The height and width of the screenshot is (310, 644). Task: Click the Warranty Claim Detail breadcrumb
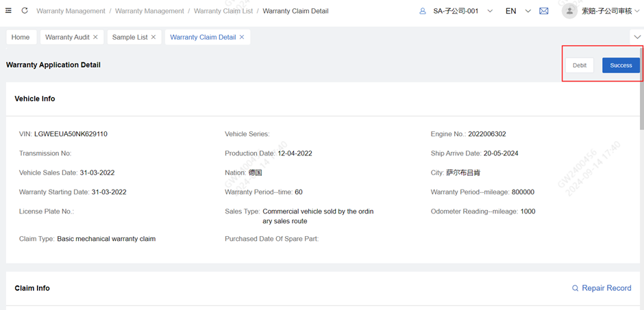[295, 11]
